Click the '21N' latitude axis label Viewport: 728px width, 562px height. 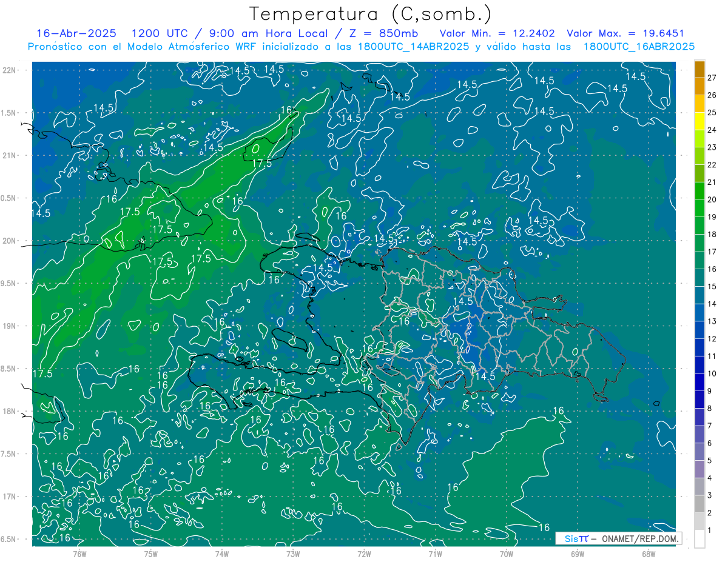click(x=10, y=155)
